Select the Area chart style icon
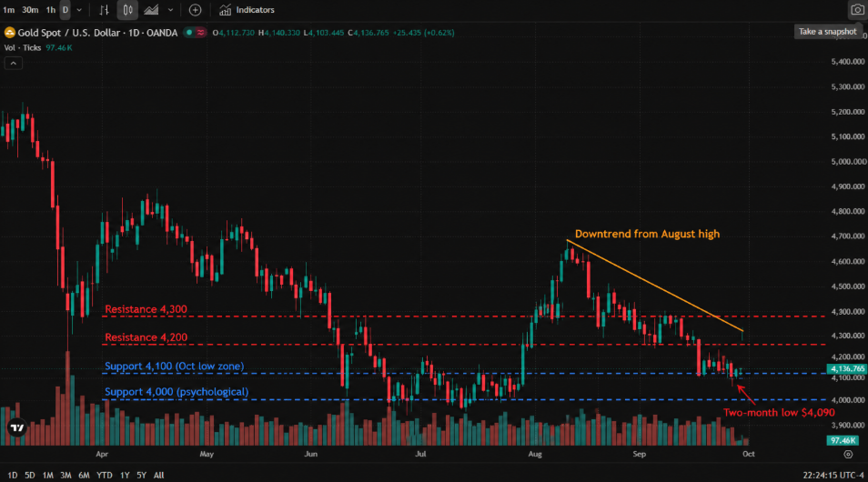The height and width of the screenshot is (482, 868). pyautogui.click(x=151, y=10)
